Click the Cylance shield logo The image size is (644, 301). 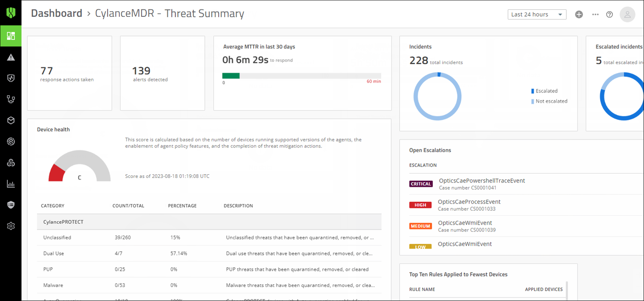(x=11, y=13)
